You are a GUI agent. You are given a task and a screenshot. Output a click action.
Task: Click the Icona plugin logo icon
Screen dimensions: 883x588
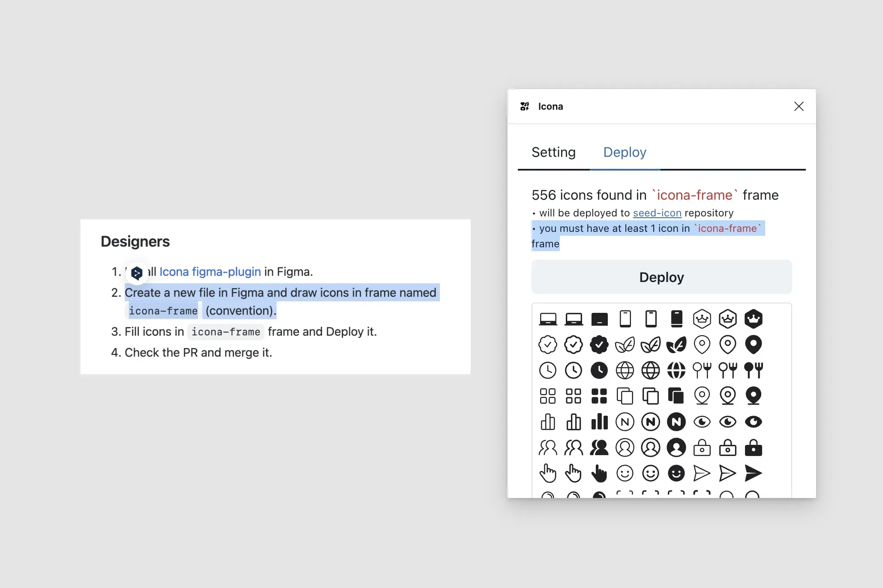525,106
